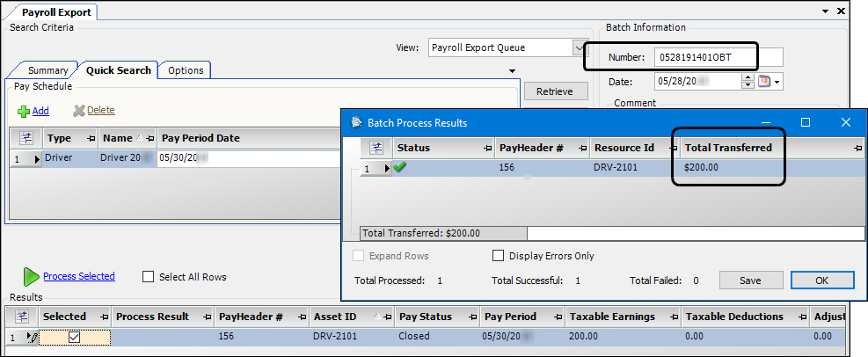The height and width of the screenshot is (357, 868).
Task: Click the Pay Period Date cell for Driver
Action: tap(249, 158)
